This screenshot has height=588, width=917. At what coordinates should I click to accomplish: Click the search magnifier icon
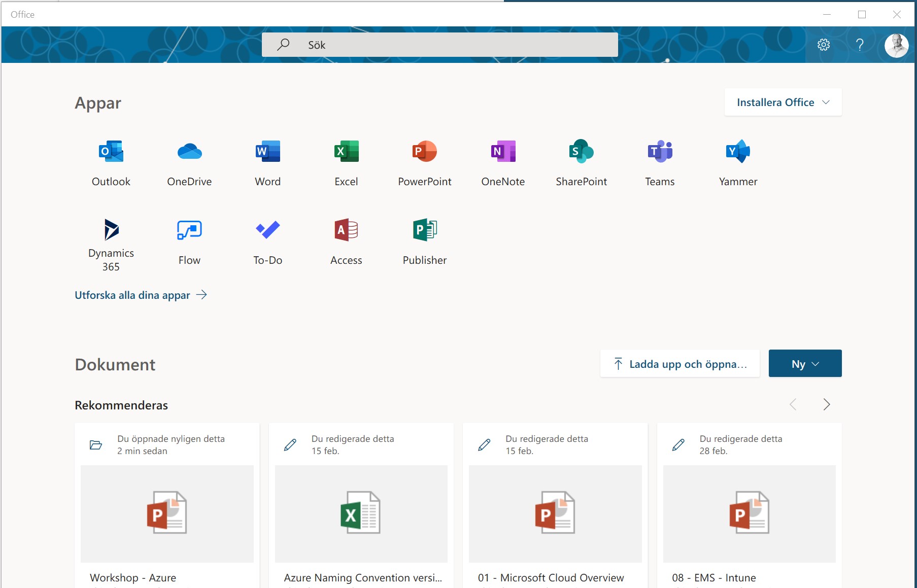click(x=283, y=45)
